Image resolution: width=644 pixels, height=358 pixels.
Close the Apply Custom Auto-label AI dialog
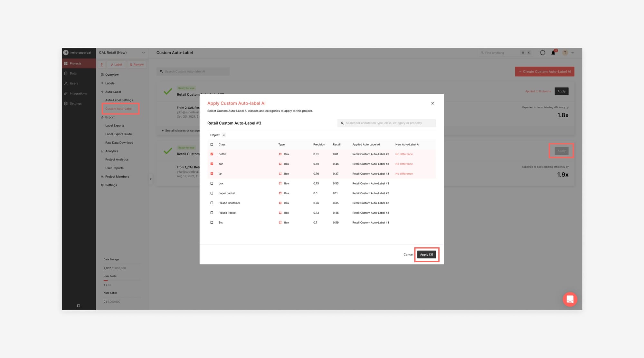pos(432,103)
